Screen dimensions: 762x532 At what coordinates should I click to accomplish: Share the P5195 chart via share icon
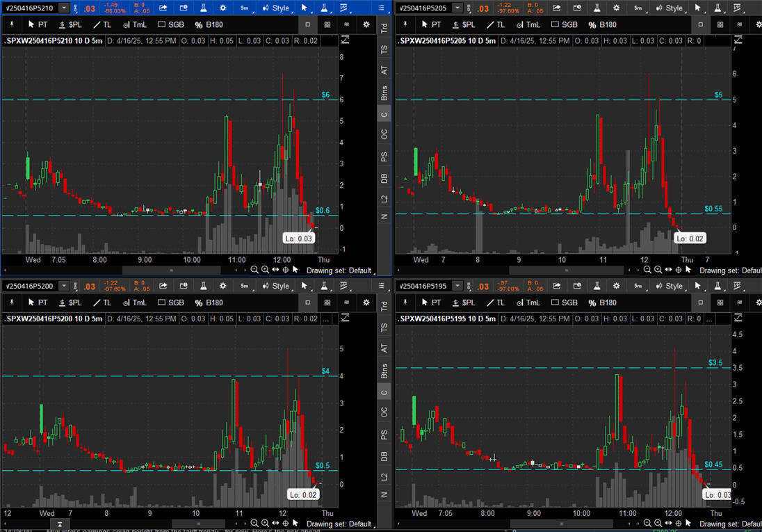(556, 286)
